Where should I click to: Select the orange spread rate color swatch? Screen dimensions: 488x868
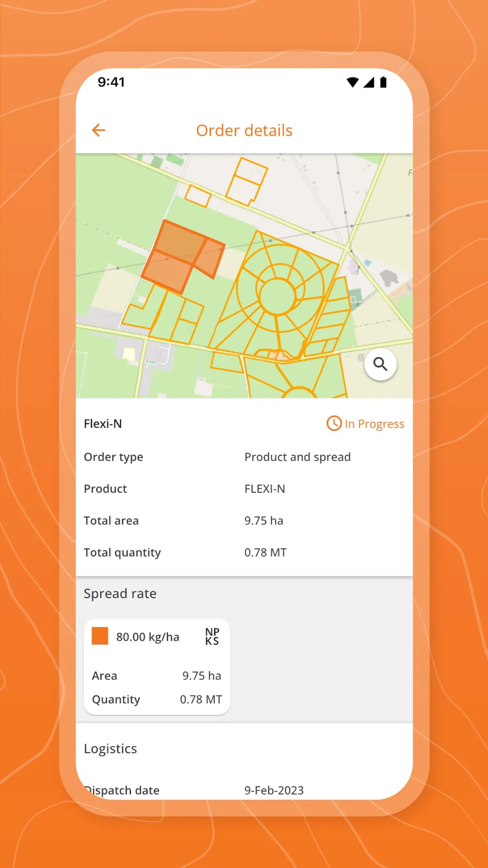100,636
